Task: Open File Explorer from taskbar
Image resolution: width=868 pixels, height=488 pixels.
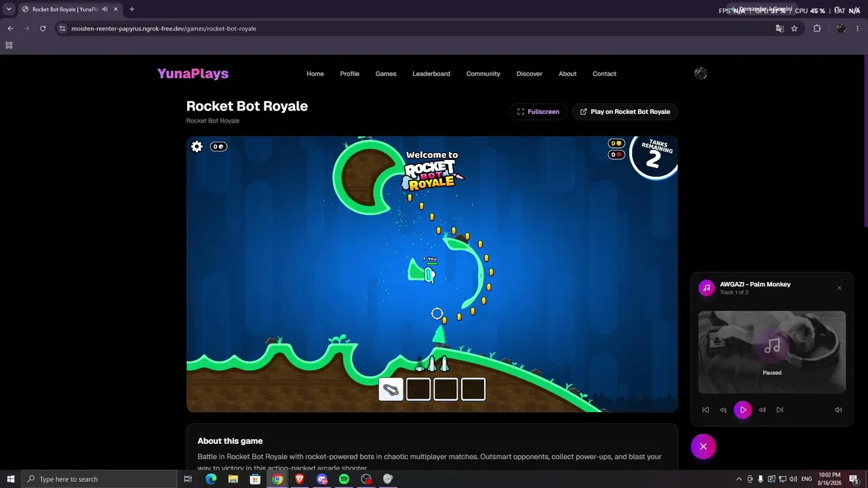Action: pos(233,479)
